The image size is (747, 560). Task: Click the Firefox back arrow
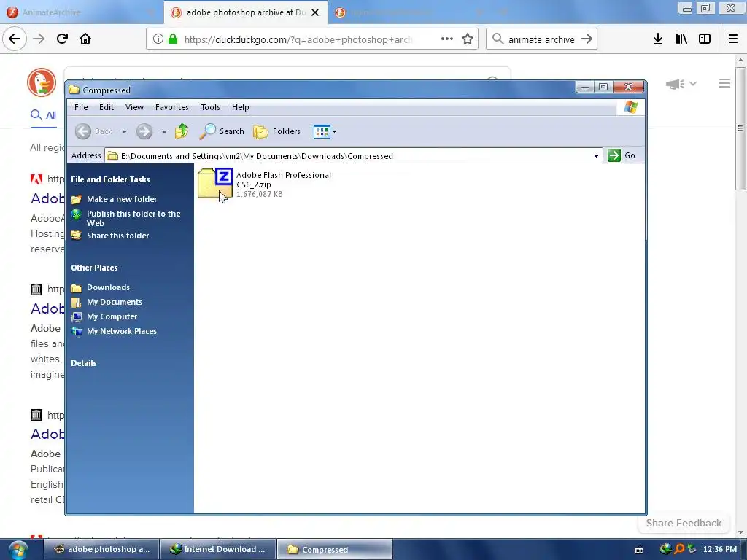[x=15, y=39]
